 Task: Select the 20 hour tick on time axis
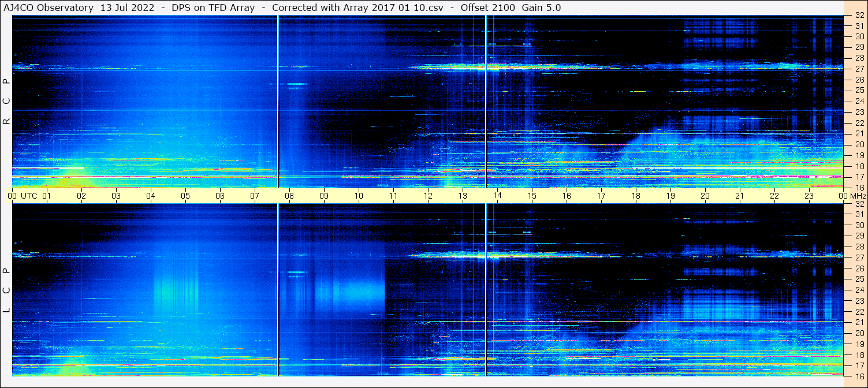point(705,196)
